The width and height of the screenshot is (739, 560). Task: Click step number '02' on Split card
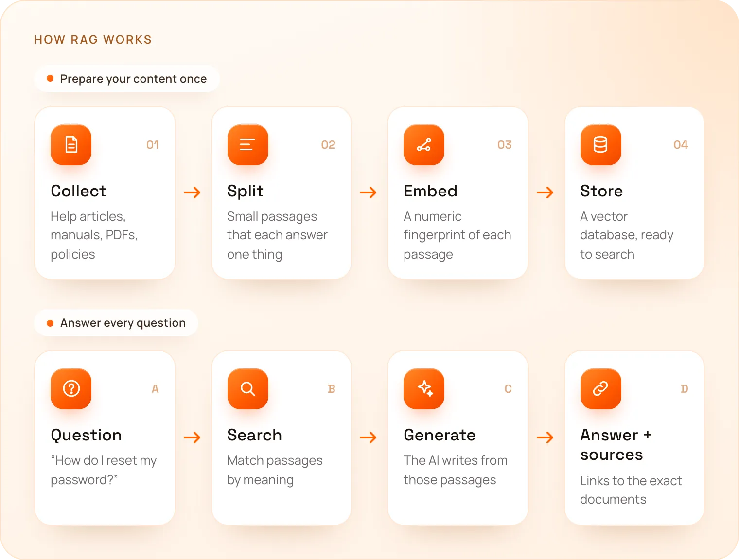[328, 145]
